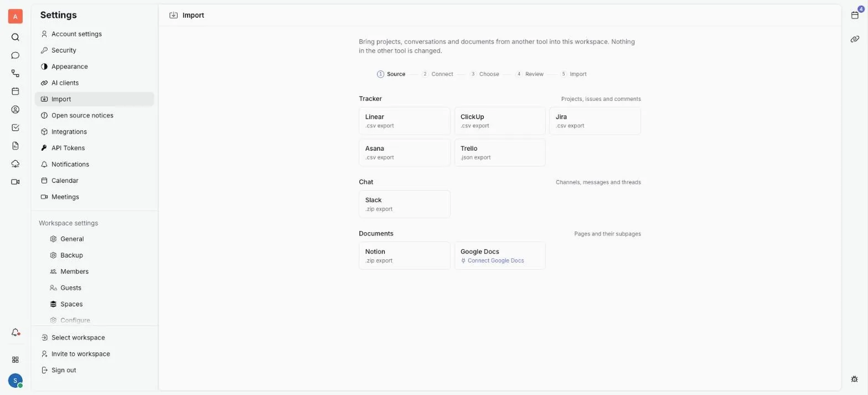
Task: Click the bug icon at bottom right
Action: tap(855, 379)
